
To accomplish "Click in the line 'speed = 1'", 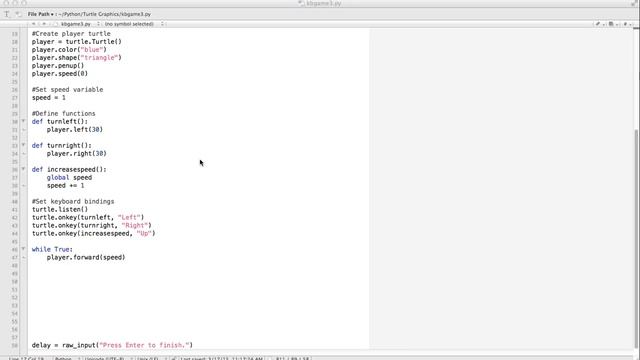I will (49, 98).
